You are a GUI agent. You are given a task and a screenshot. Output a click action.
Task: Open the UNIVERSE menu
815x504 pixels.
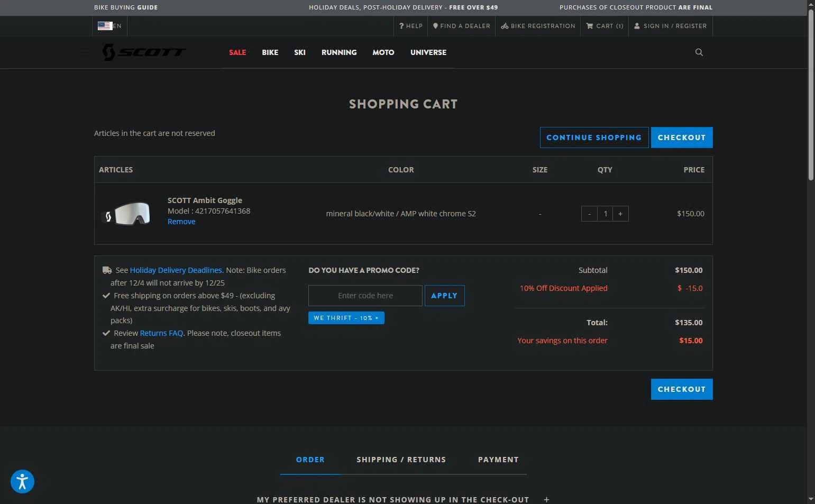pyautogui.click(x=428, y=52)
